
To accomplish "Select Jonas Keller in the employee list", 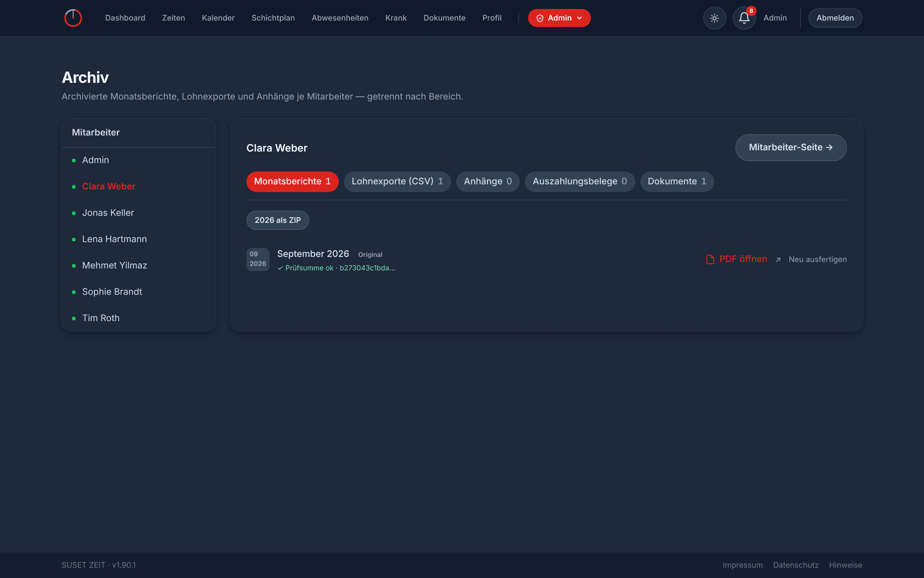I will pos(139,213).
